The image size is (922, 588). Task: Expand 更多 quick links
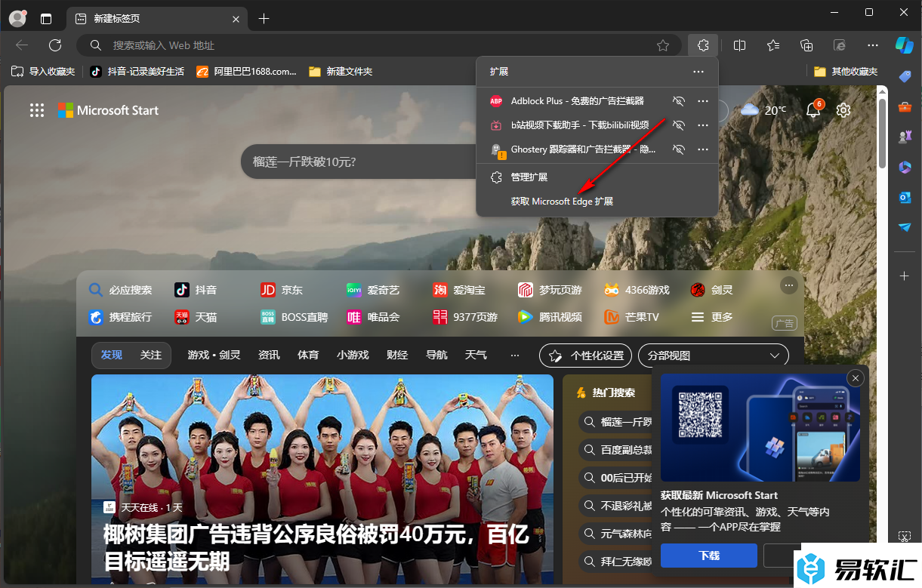(x=712, y=317)
